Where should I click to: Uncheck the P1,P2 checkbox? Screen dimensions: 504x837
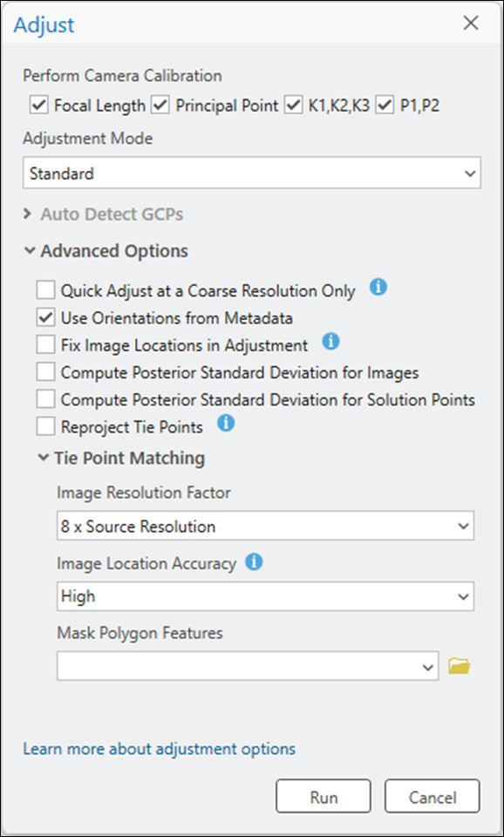point(385,105)
